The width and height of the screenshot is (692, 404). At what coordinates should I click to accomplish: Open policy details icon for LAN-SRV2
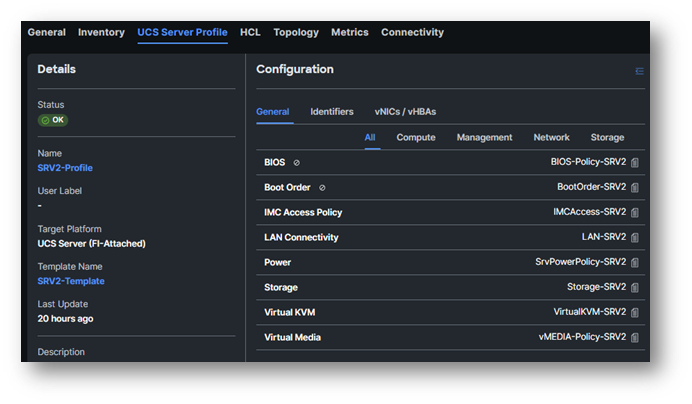[x=635, y=238]
